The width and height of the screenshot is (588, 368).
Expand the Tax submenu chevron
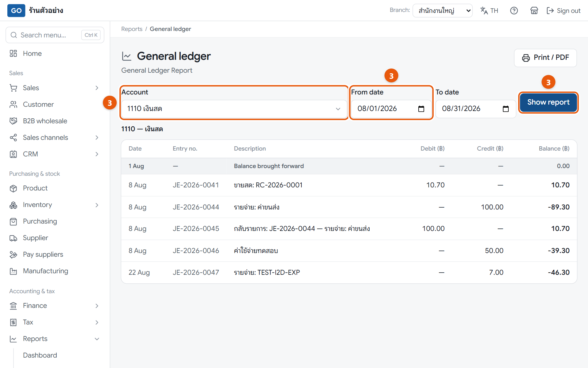click(x=97, y=322)
